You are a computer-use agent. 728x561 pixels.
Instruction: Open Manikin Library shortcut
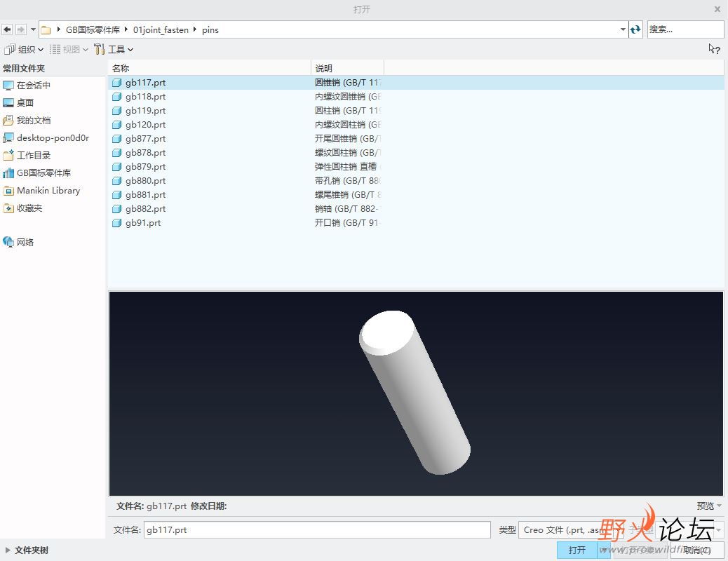click(41, 191)
